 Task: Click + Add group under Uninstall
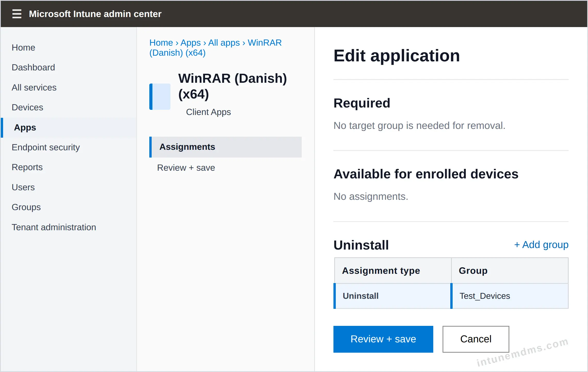(x=541, y=245)
